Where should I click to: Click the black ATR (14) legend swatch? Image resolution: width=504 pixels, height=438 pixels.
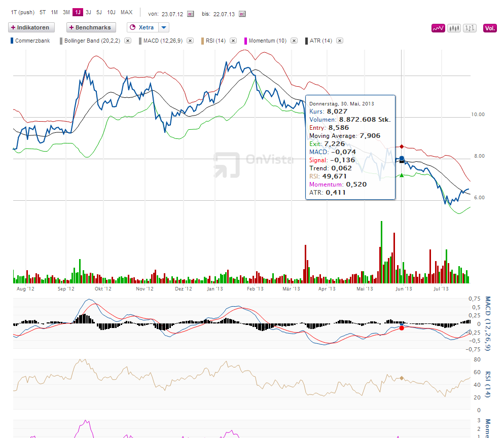click(306, 41)
